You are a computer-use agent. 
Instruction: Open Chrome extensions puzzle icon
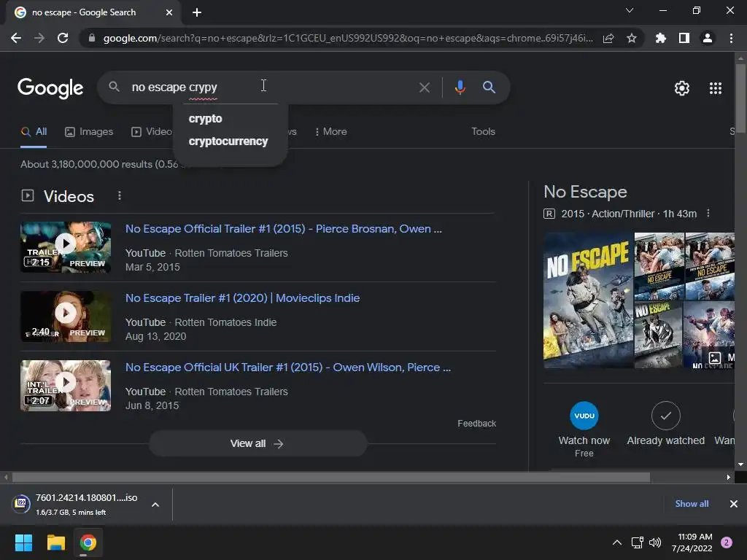pos(660,38)
